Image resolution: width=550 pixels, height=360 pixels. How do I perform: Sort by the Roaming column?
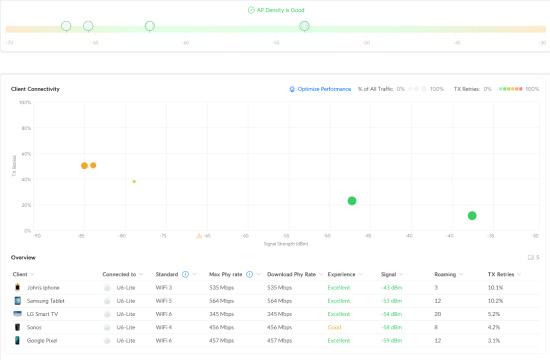tap(461, 274)
